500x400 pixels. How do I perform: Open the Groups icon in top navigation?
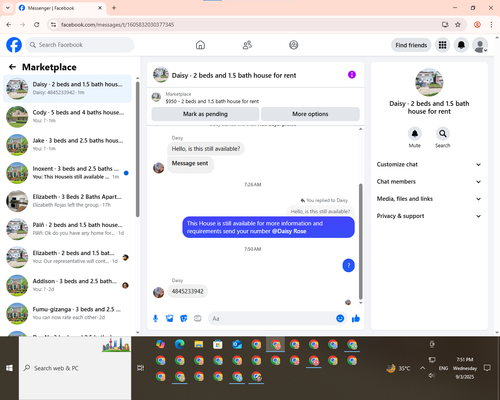[x=294, y=45]
